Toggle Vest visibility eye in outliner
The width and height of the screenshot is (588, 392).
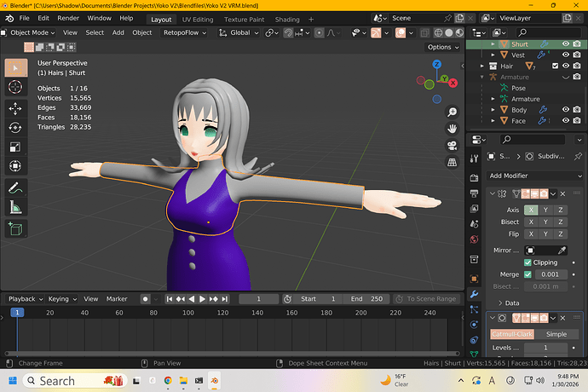pyautogui.click(x=566, y=55)
